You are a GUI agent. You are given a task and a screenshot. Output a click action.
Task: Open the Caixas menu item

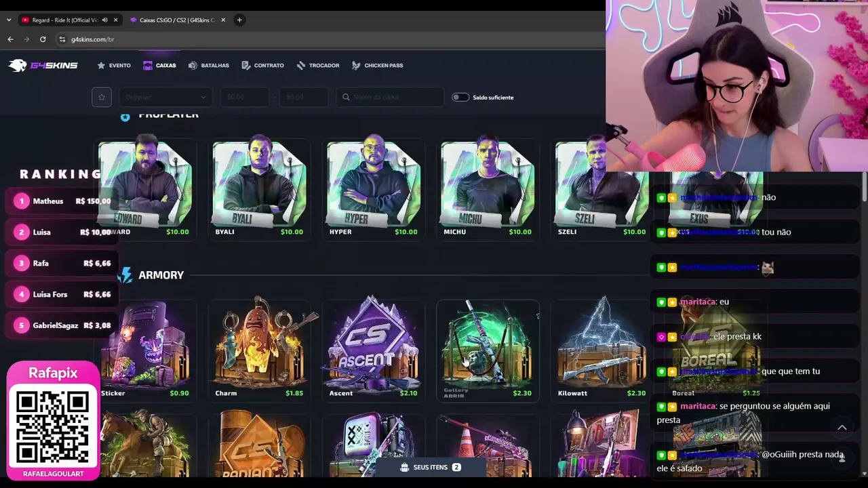click(159, 66)
